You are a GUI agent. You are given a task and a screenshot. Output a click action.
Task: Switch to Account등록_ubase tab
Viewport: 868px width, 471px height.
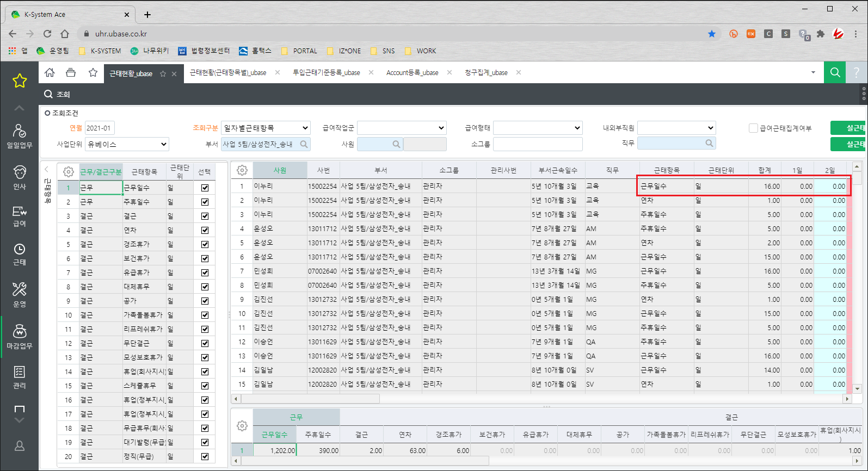412,72
